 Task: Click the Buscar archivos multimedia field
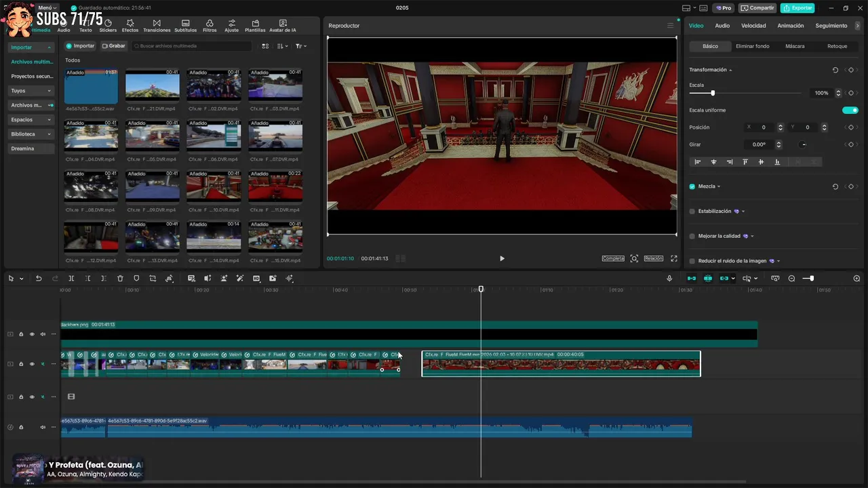tap(191, 46)
